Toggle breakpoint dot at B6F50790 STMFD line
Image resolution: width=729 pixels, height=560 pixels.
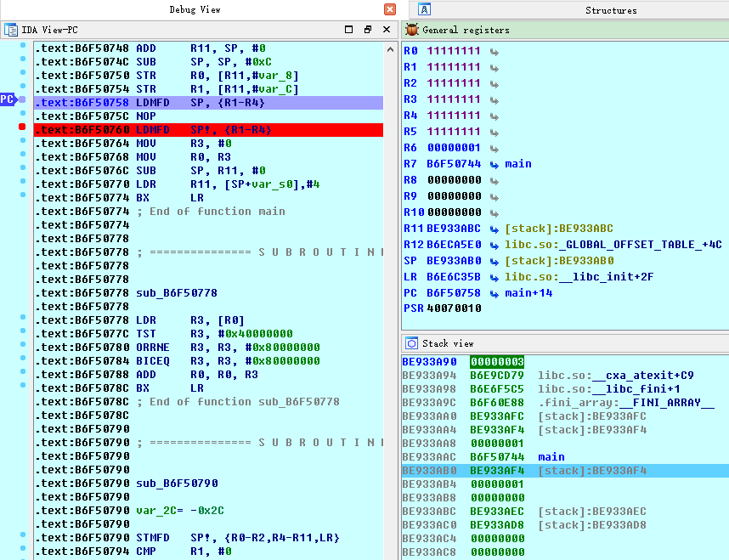(23, 535)
